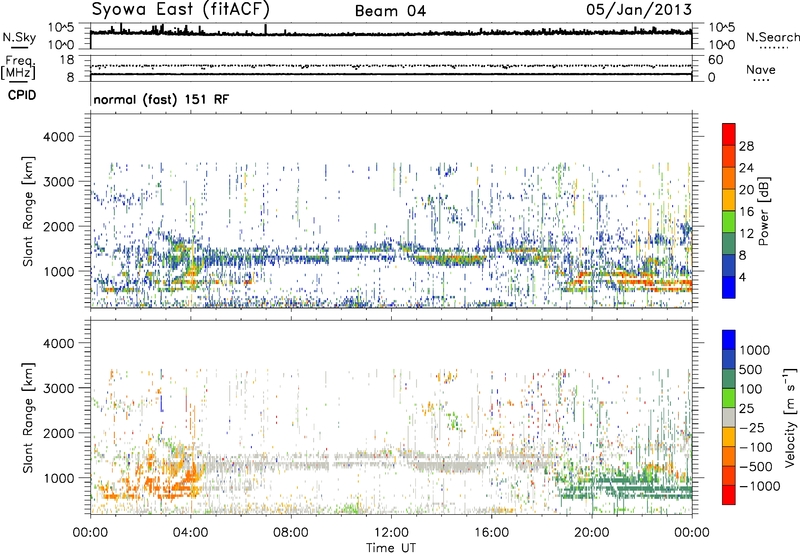Click the "Freq. [MHz]" axis label
The width and height of the screenshot is (800, 554).
click(x=18, y=67)
